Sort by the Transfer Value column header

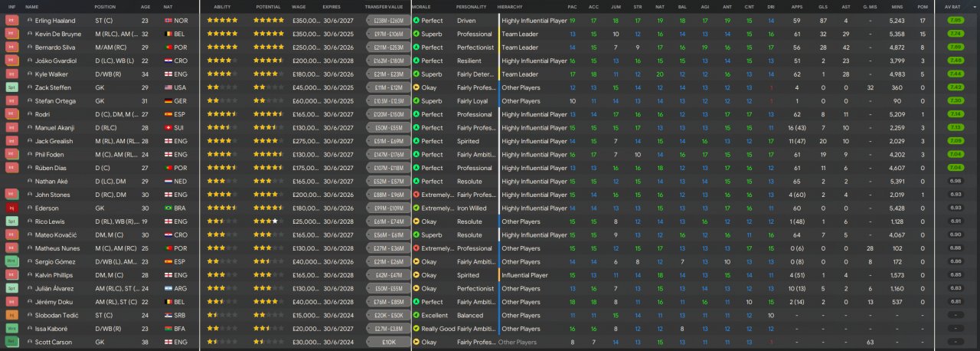coord(383,6)
